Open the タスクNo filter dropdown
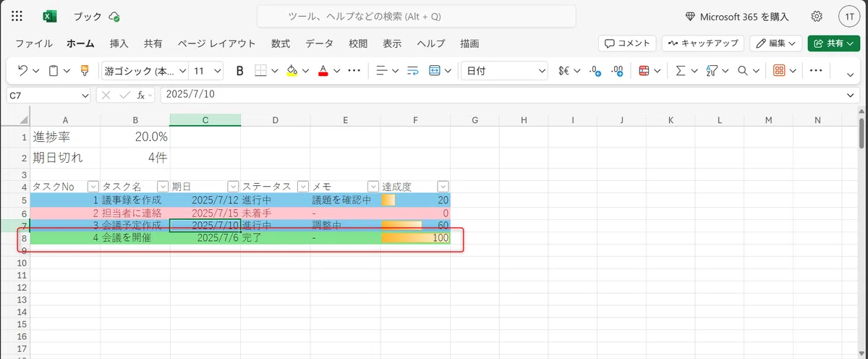Image resolution: width=868 pixels, height=359 pixels. tap(92, 187)
